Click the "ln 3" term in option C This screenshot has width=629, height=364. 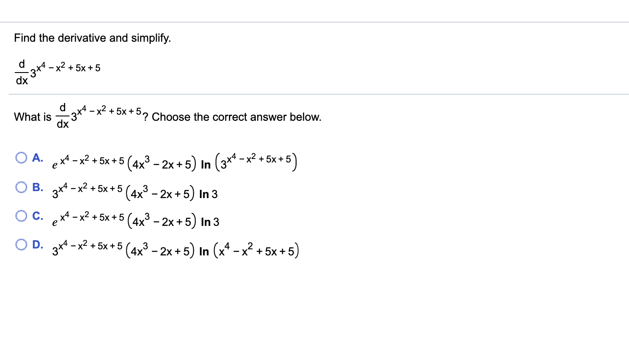(210, 223)
